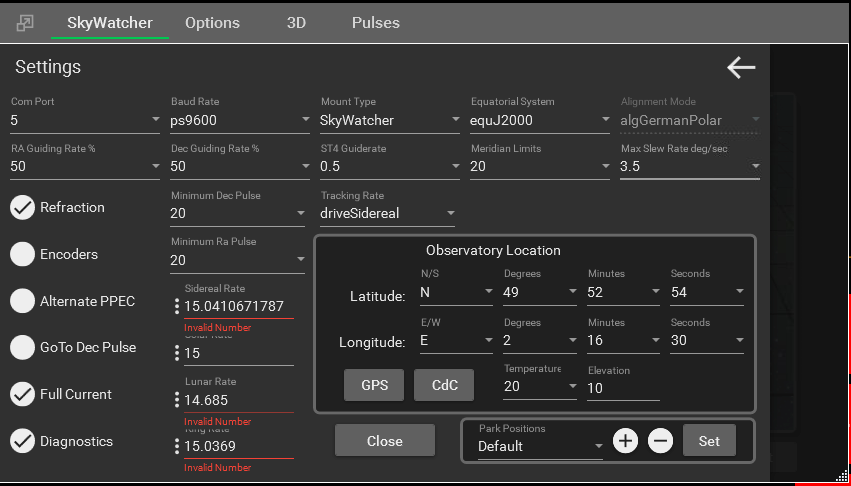Open Temperature dropdown

point(540,387)
